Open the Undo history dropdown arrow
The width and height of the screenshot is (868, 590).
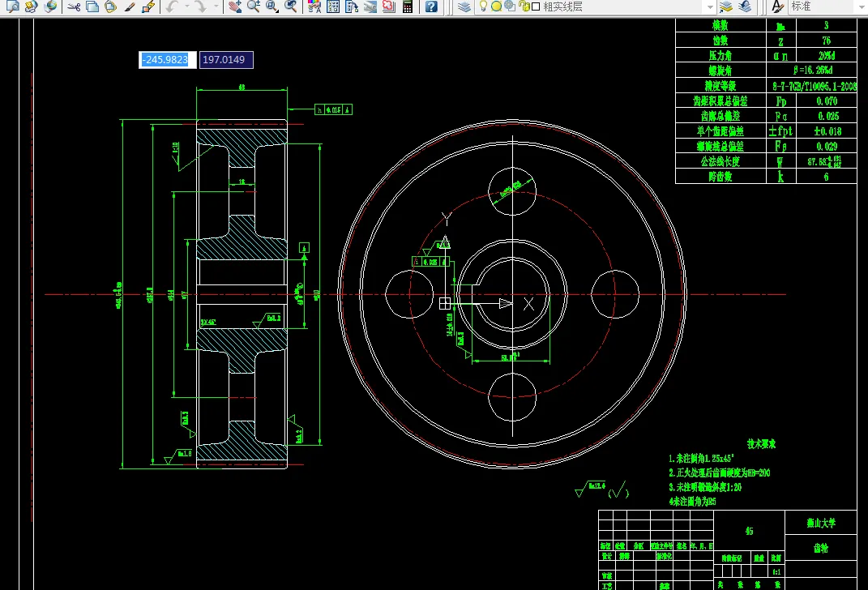pyautogui.click(x=186, y=6)
